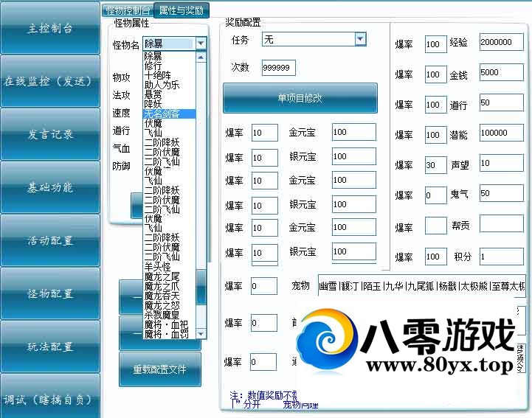Image resolution: width=532 pixels, height=418 pixels.
Task: Click the 爆率 field beside 鬼气
Action: (435, 195)
